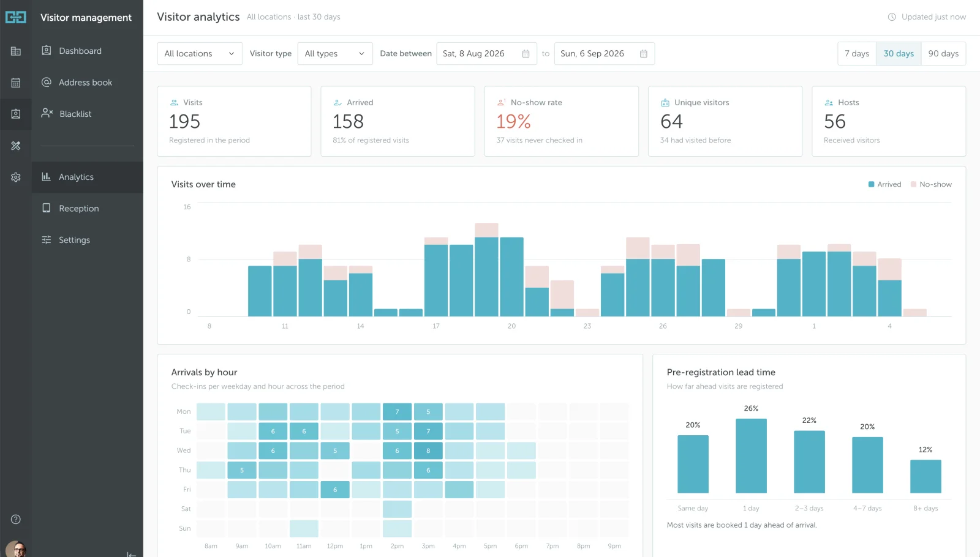Collapse the sidebar with the arrow icon
This screenshot has width=980, height=557.
[131, 554]
